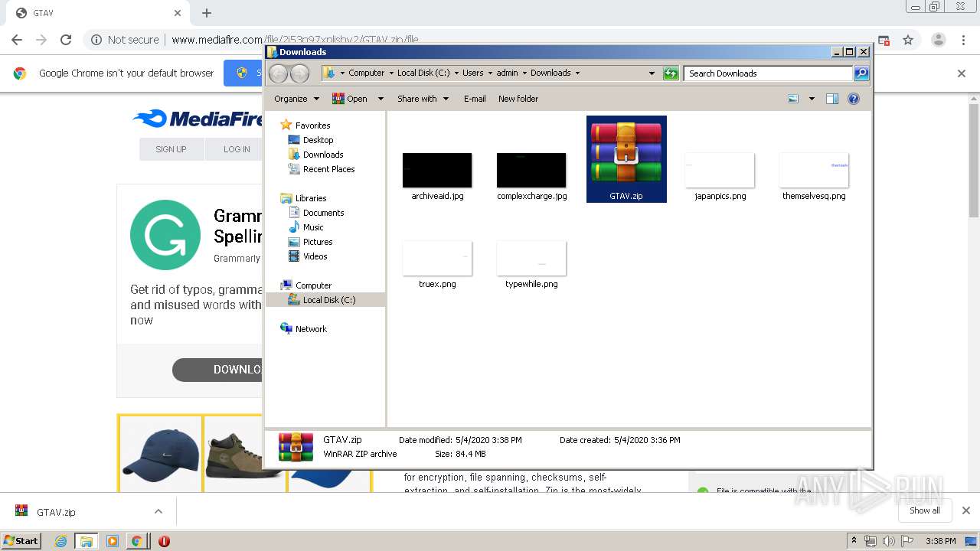
Task: Open Chrome three-dot menu
Action: (963, 40)
